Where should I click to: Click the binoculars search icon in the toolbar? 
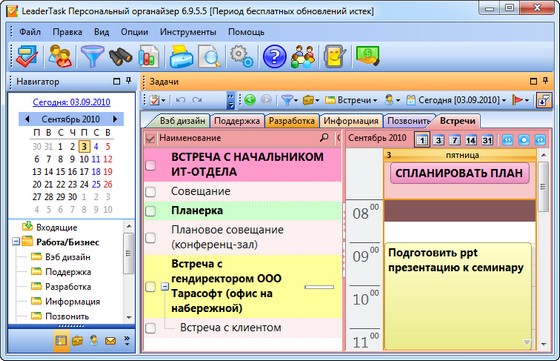[x=121, y=56]
